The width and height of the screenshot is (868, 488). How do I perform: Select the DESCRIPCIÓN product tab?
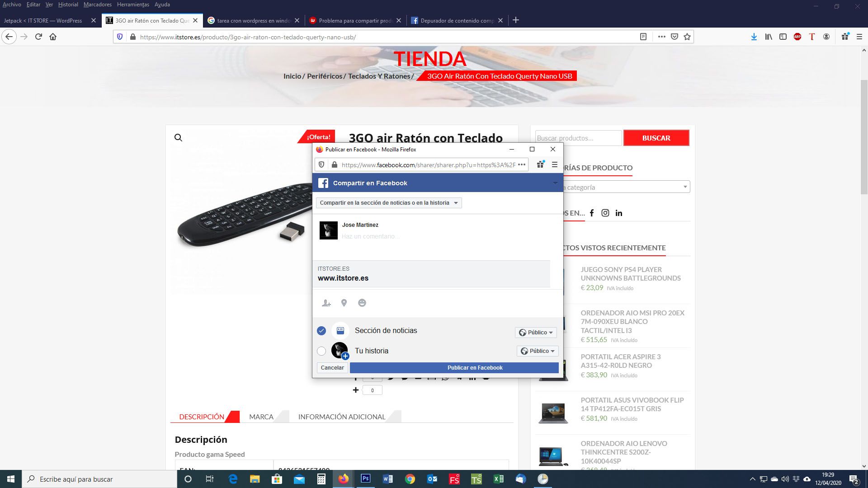[x=202, y=417]
